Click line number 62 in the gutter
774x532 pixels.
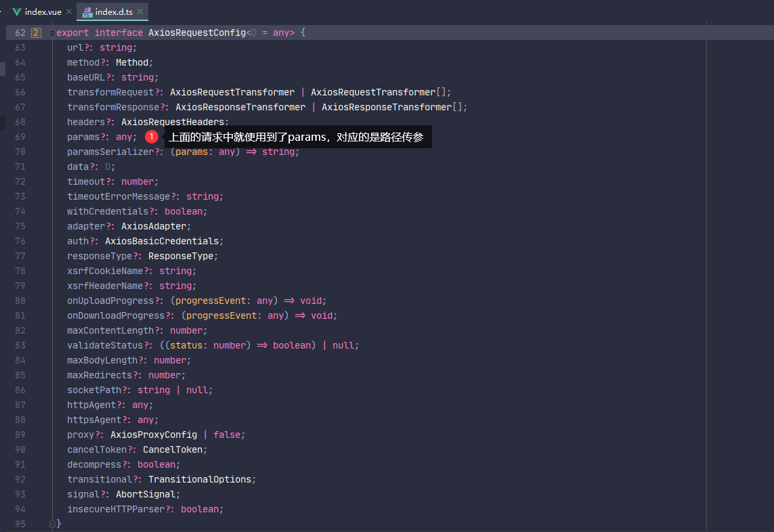coord(20,32)
